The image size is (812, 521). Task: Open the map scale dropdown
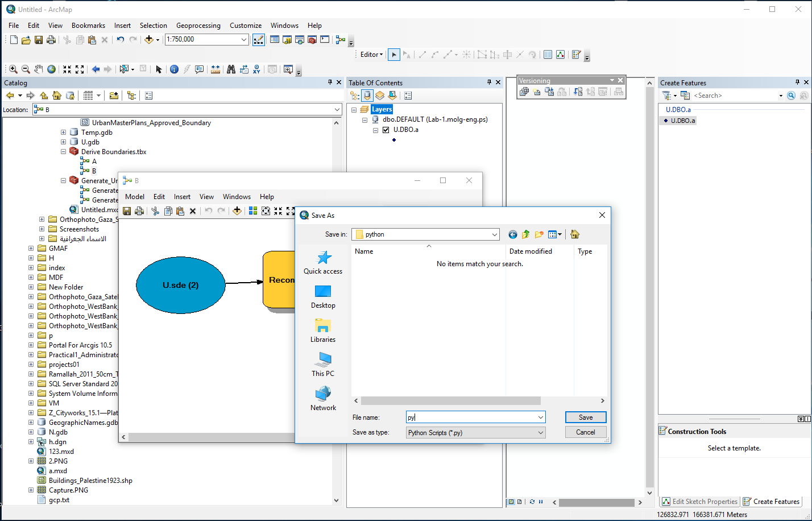pos(244,40)
